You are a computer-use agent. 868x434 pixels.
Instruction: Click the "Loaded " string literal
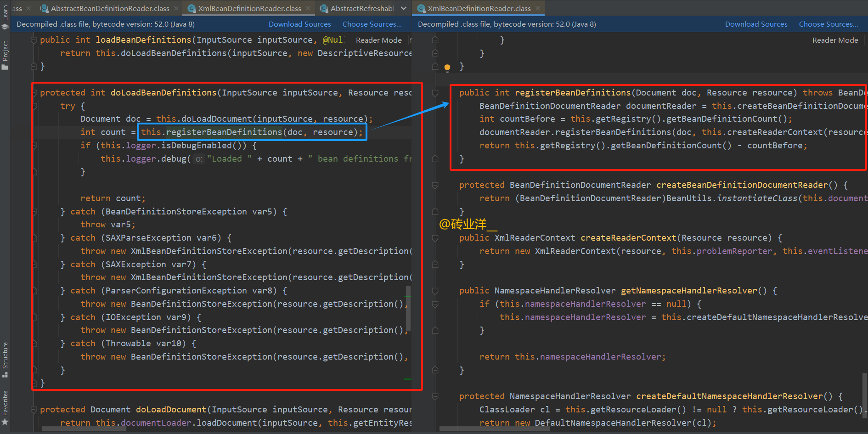pyautogui.click(x=229, y=159)
